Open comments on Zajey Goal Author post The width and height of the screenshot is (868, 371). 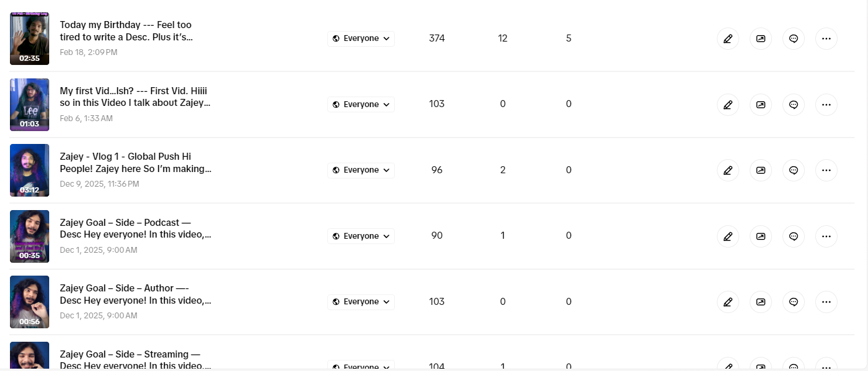pos(793,302)
